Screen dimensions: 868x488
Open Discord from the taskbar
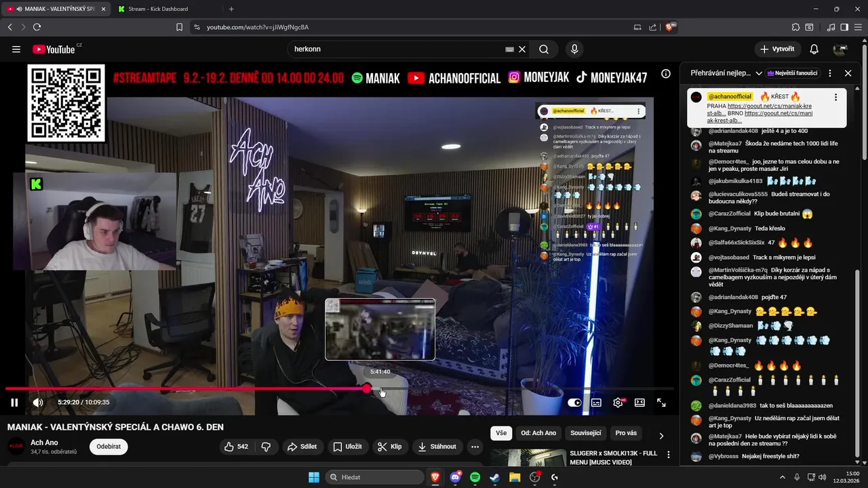tap(455, 477)
